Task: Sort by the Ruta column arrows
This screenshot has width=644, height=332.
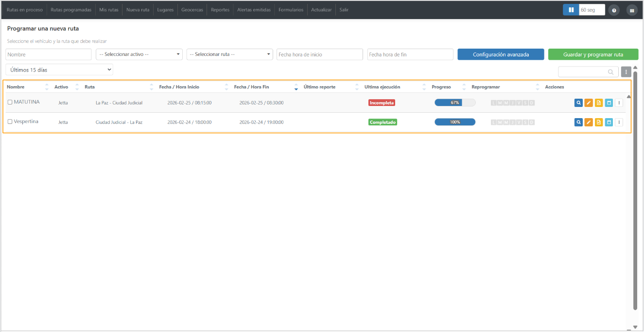Action: tap(152, 87)
